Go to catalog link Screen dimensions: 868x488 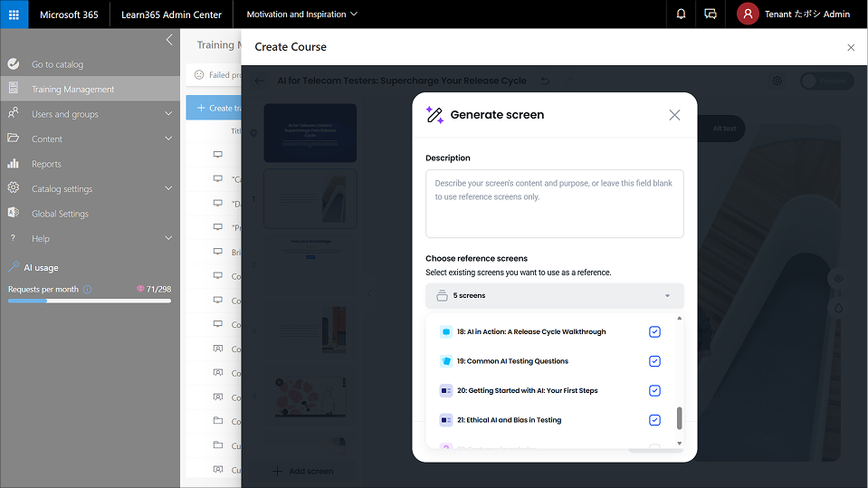[x=57, y=64]
